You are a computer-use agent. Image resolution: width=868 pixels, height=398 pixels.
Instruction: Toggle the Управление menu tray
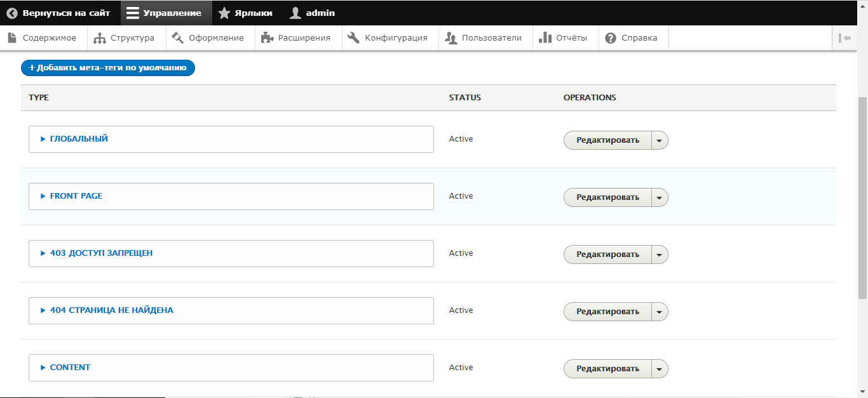(x=164, y=13)
